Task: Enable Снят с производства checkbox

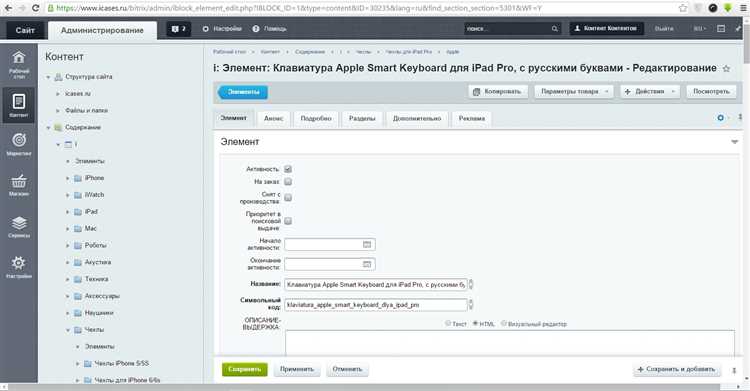Action: pos(288,198)
